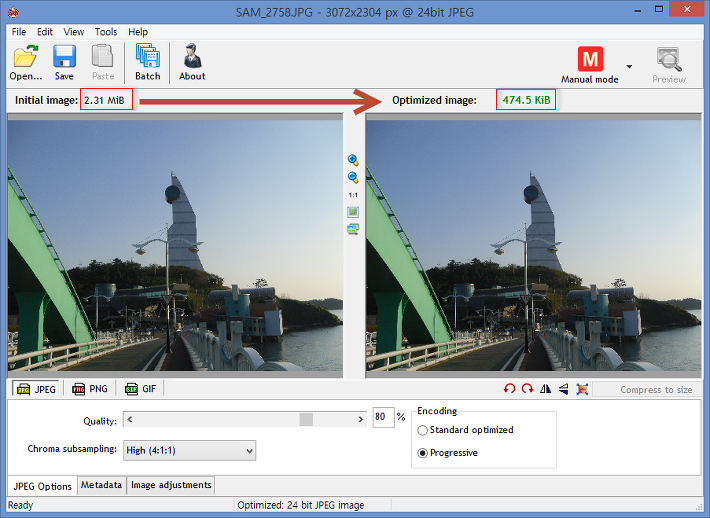Decrease quality with left slider arrow
This screenshot has height=518, width=710.
pyautogui.click(x=130, y=419)
